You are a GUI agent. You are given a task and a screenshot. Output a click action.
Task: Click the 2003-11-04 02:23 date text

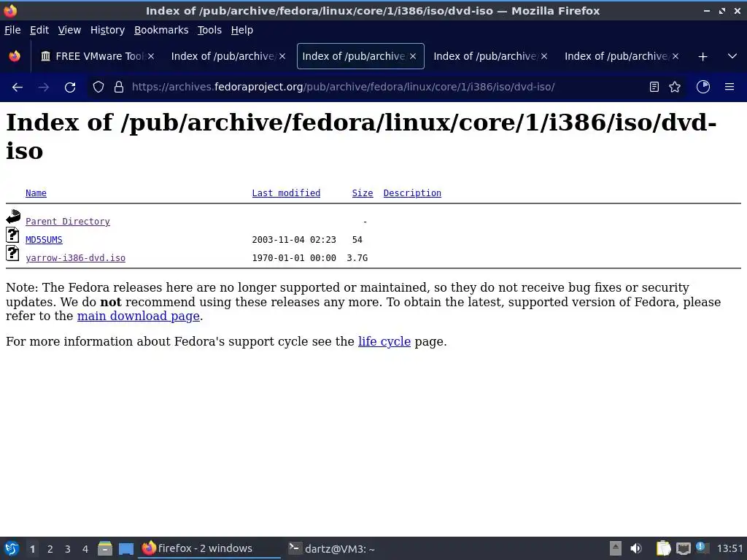click(294, 239)
